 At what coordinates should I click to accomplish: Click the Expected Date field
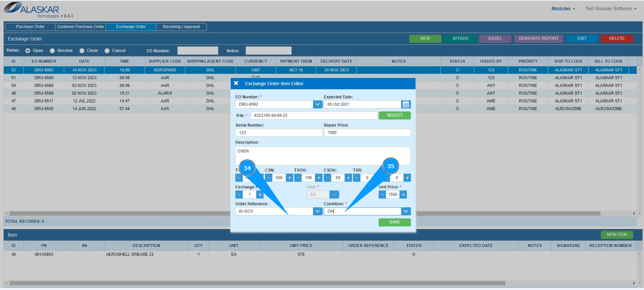363,104
